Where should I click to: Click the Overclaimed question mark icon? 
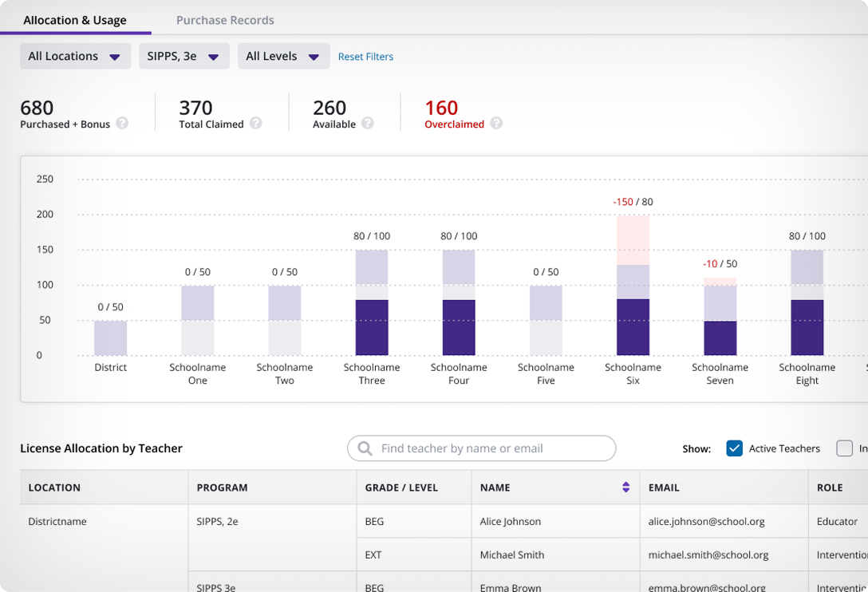pos(496,124)
